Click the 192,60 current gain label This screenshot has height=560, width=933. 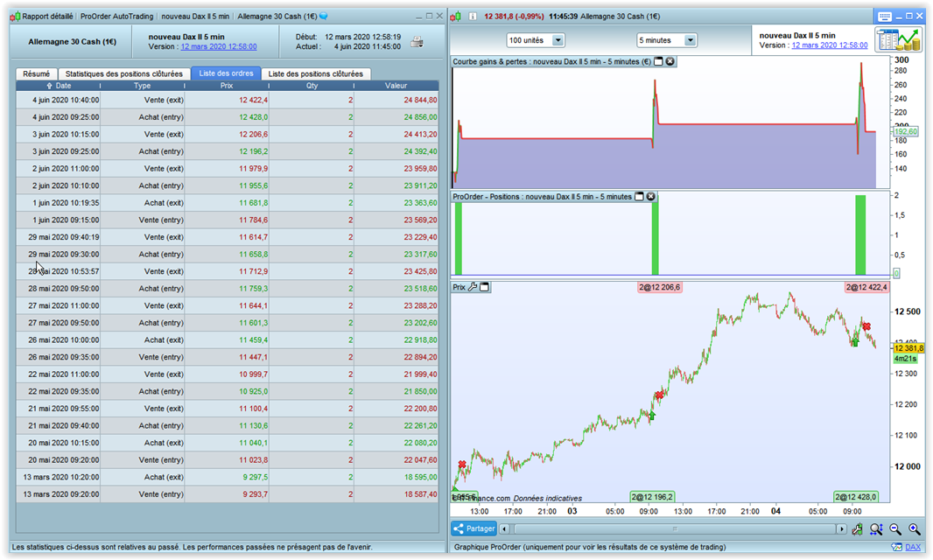(906, 131)
